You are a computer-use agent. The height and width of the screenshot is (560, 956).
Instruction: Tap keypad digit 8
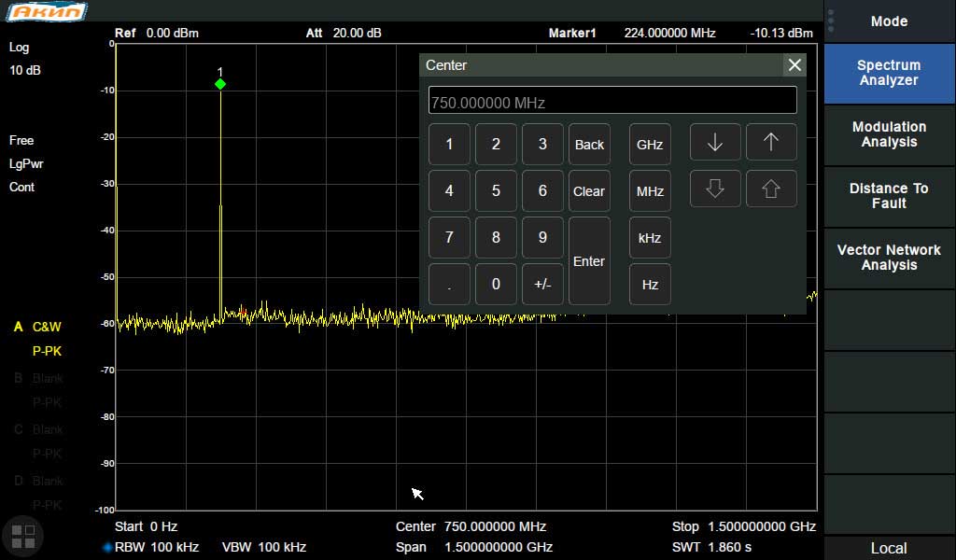496,238
